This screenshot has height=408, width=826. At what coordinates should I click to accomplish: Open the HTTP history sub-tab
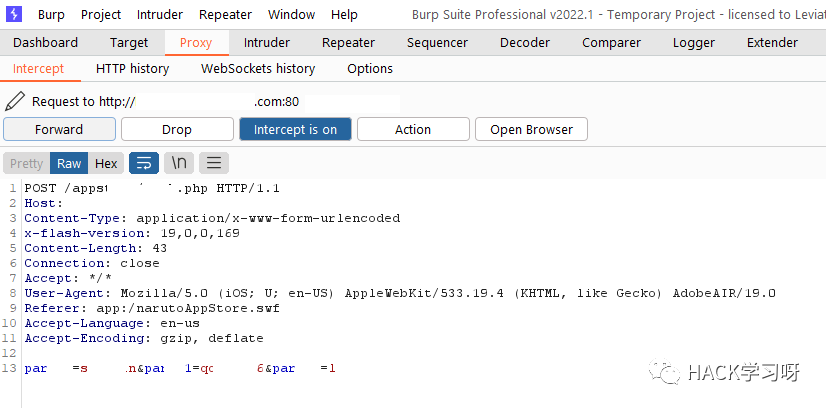[132, 69]
